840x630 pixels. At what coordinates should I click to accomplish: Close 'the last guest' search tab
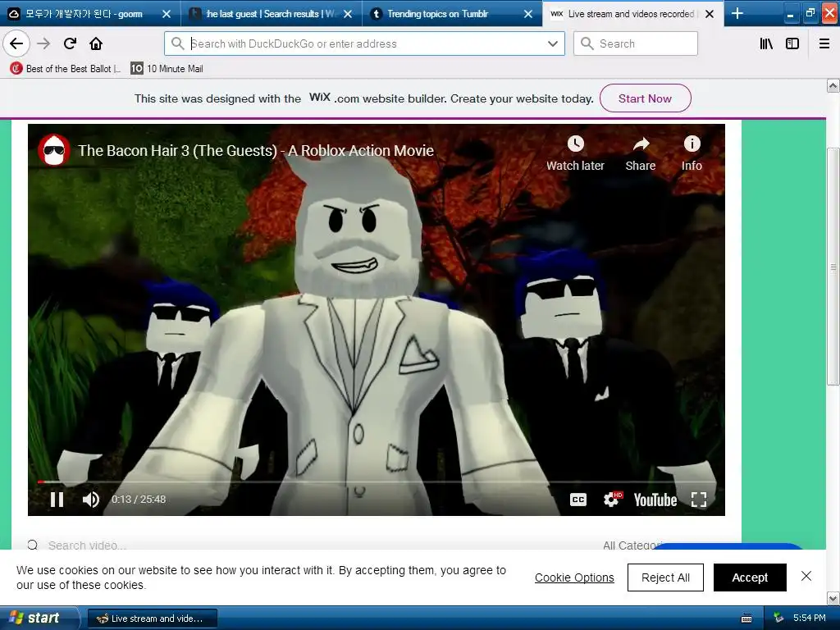(x=348, y=14)
